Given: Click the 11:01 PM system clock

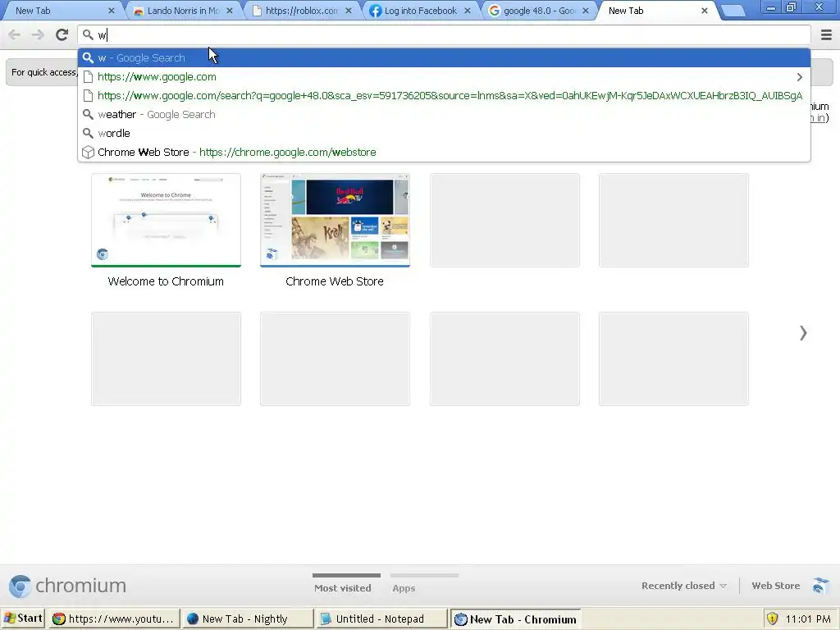Looking at the screenshot, I should pyautogui.click(x=808, y=619).
